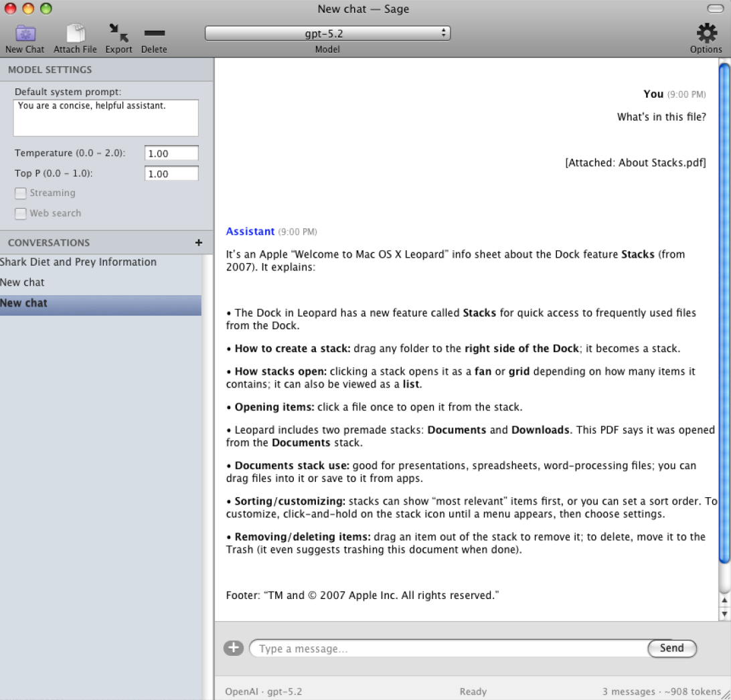
Task: Click the plus icon next to message field
Action: 234,648
